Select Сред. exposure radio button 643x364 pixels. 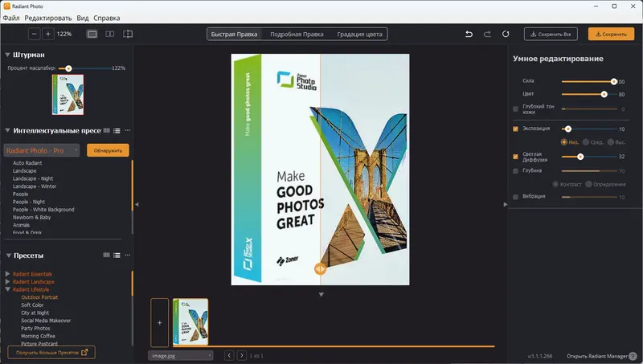pyautogui.click(x=586, y=142)
